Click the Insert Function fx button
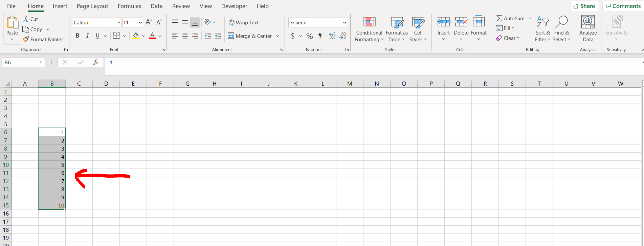The width and height of the screenshot is (644, 246). (x=96, y=62)
